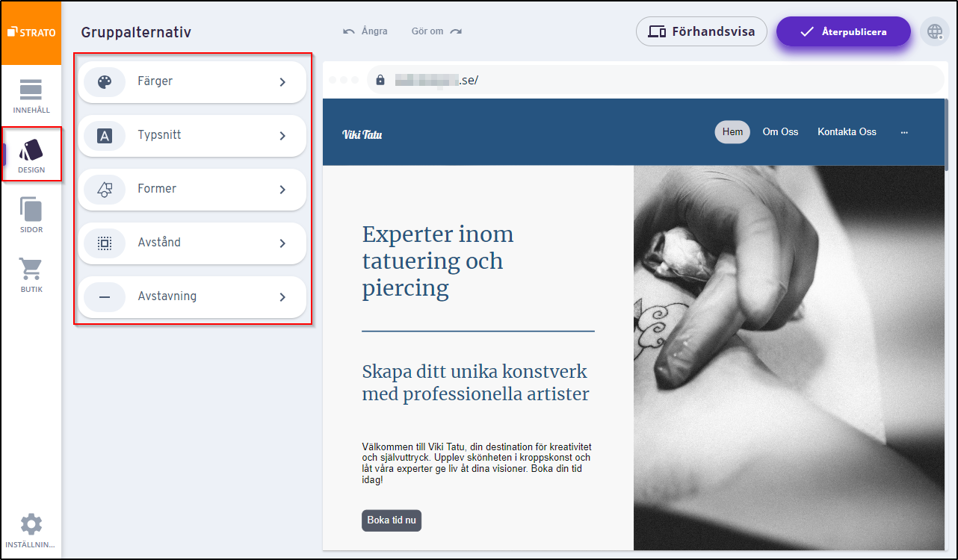Expand the Avstavning settings
The image size is (958, 560).
pos(282,296)
